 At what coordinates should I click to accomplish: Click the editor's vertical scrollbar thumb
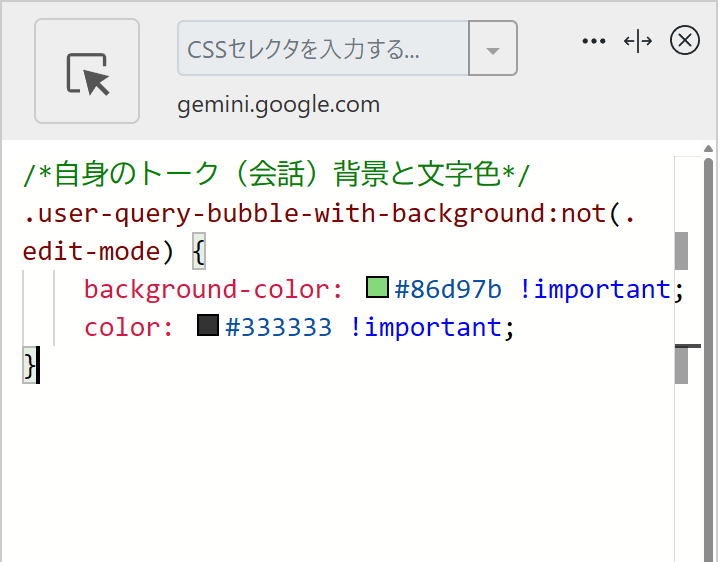681,251
